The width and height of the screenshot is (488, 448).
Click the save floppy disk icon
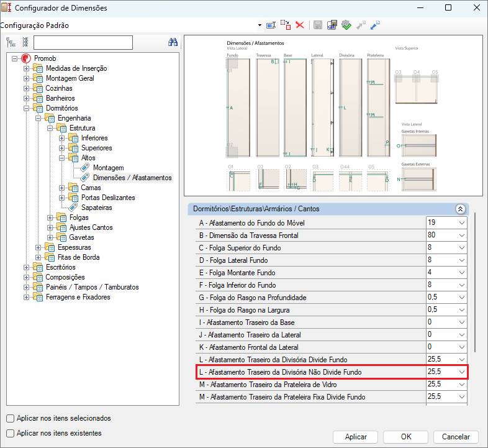(317, 25)
